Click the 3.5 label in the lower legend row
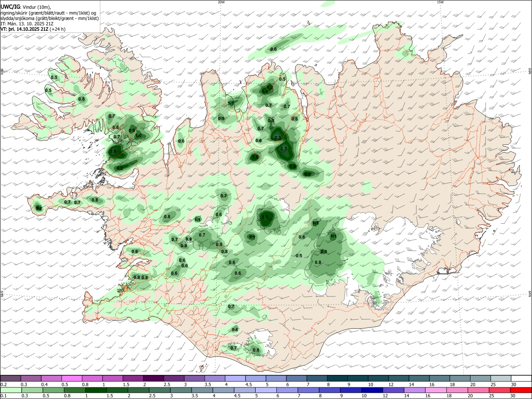The image size is (532, 399). pos(195,396)
